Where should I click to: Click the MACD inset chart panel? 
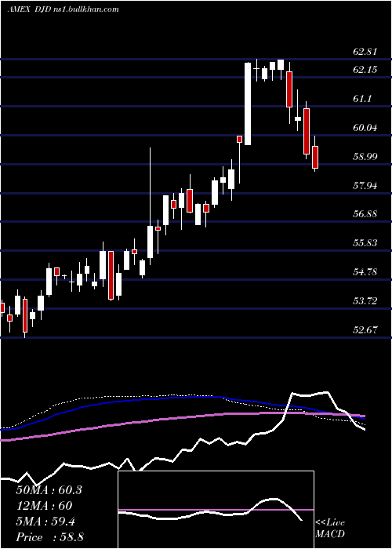coord(216,510)
